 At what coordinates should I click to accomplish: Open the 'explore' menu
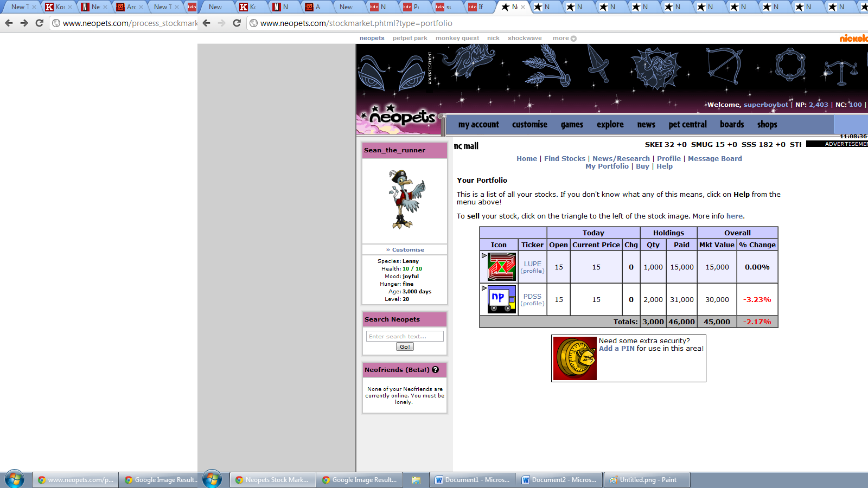(610, 124)
